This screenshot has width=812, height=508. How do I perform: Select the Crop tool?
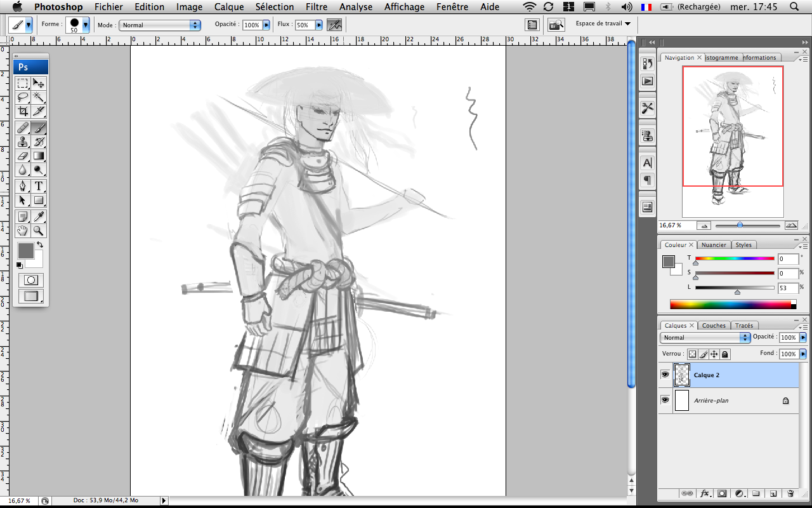23,111
